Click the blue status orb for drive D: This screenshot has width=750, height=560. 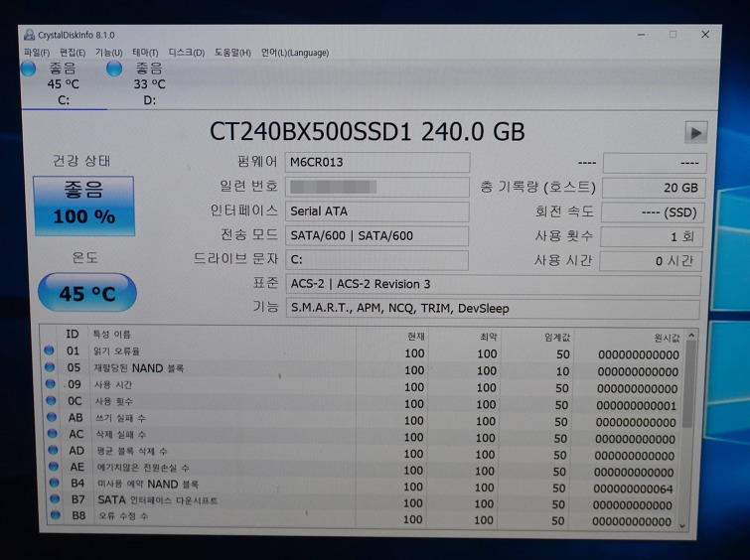click(114, 69)
